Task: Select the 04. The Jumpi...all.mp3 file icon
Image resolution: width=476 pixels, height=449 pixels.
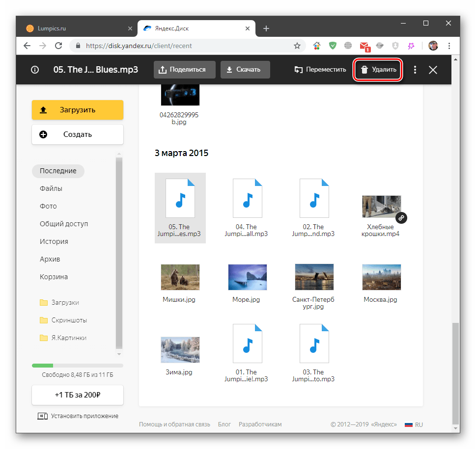Action: click(247, 198)
